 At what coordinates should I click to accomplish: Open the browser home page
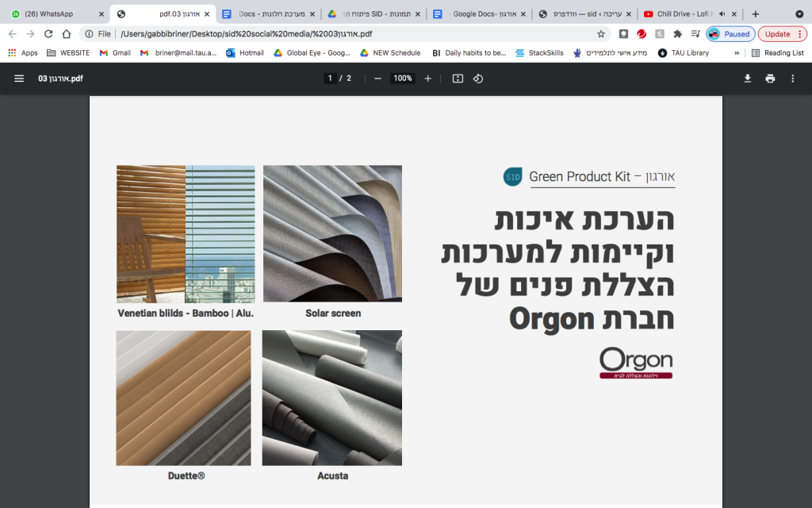(x=67, y=33)
